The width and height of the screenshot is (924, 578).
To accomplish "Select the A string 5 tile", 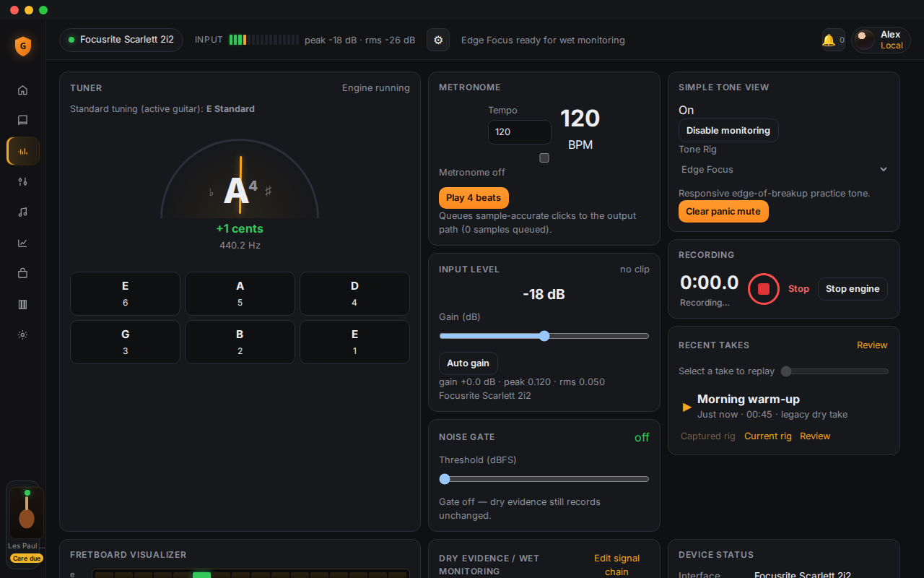I will tap(240, 293).
